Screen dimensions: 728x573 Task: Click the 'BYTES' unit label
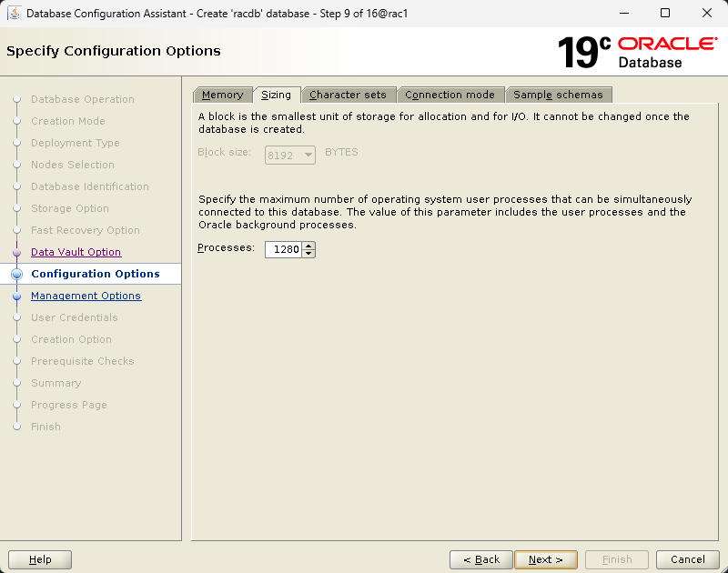pos(341,152)
